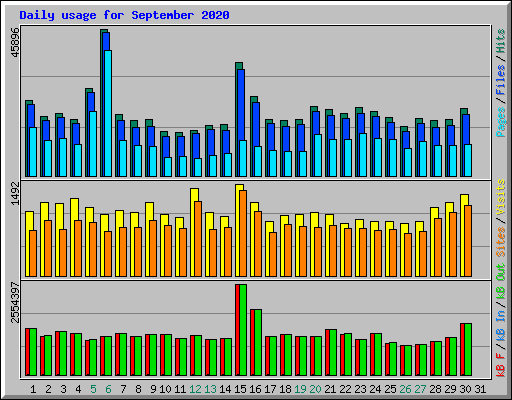
Task: Click the 'Daily usage for September 2020' title
Action: (124, 15)
